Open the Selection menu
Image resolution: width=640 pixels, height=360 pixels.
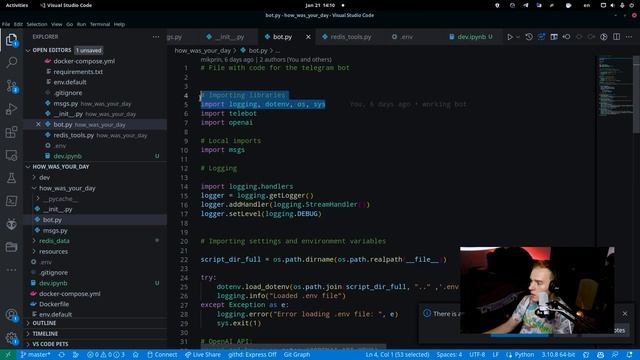37,24
